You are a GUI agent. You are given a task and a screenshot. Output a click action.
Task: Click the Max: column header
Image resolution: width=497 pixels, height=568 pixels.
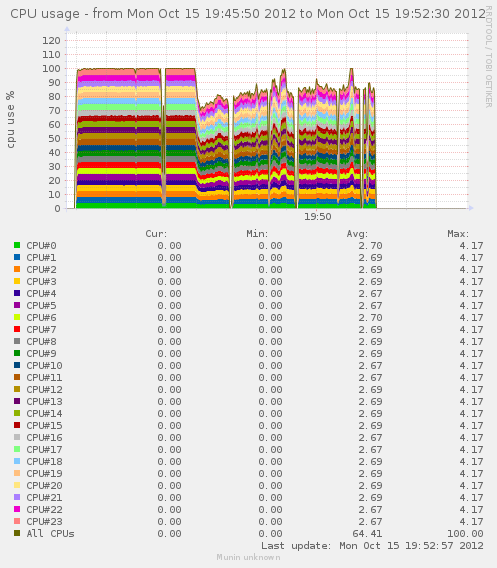(x=458, y=234)
